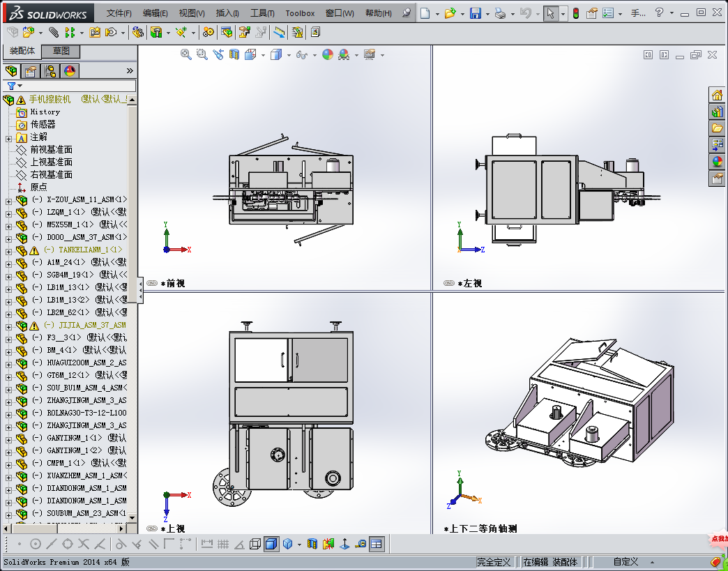Select 前视基准面 in the feature tree
The height and width of the screenshot is (571, 728).
click(x=51, y=150)
